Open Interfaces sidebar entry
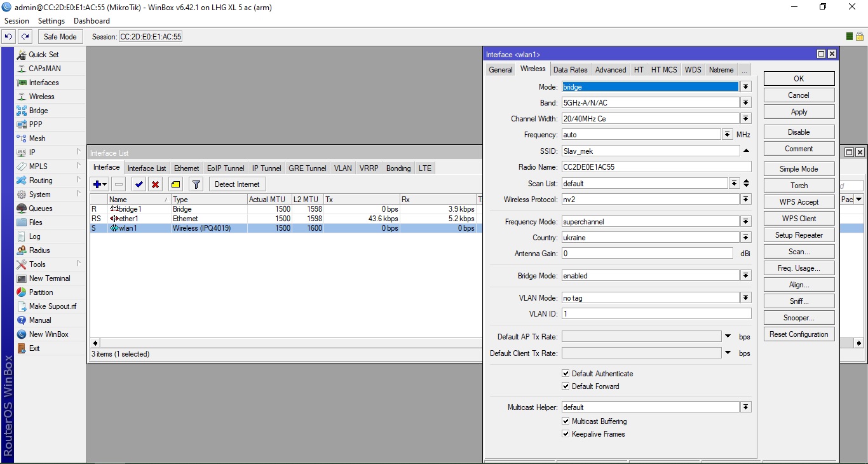 [x=44, y=83]
